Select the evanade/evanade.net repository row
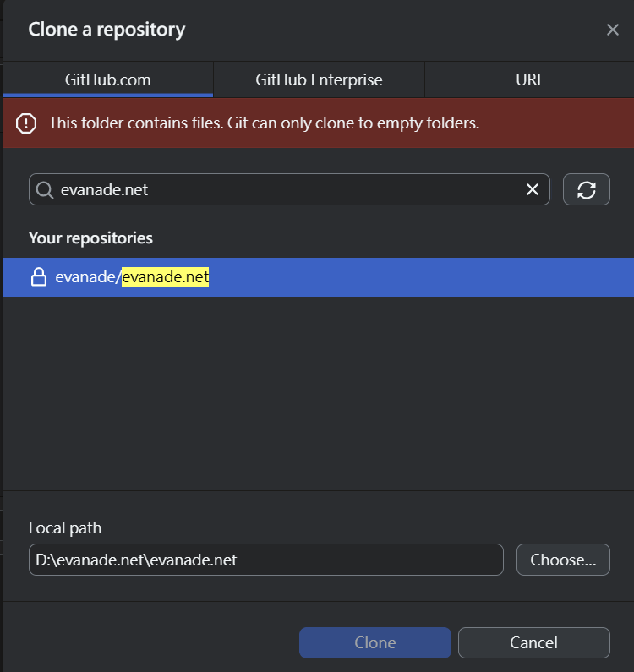The width and height of the screenshot is (634, 672). (x=319, y=277)
